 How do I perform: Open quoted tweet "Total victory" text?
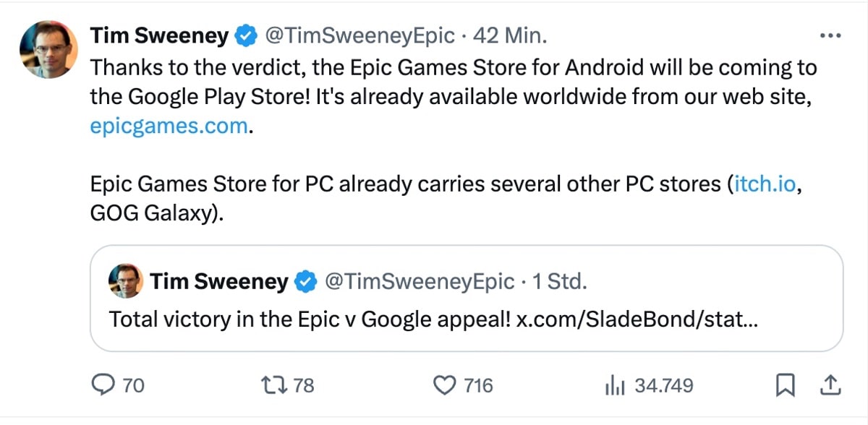(x=310, y=319)
